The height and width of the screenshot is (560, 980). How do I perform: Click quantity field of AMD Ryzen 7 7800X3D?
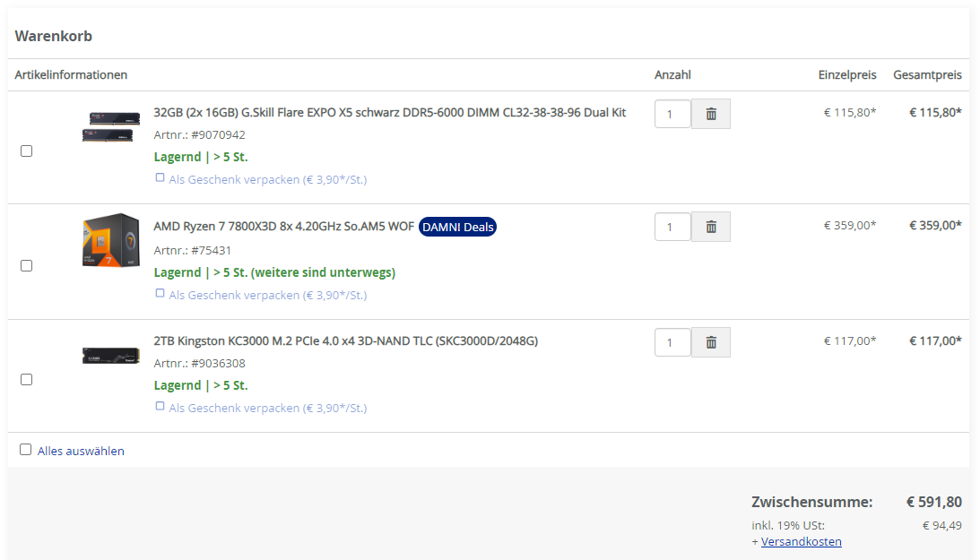pyautogui.click(x=672, y=227)
